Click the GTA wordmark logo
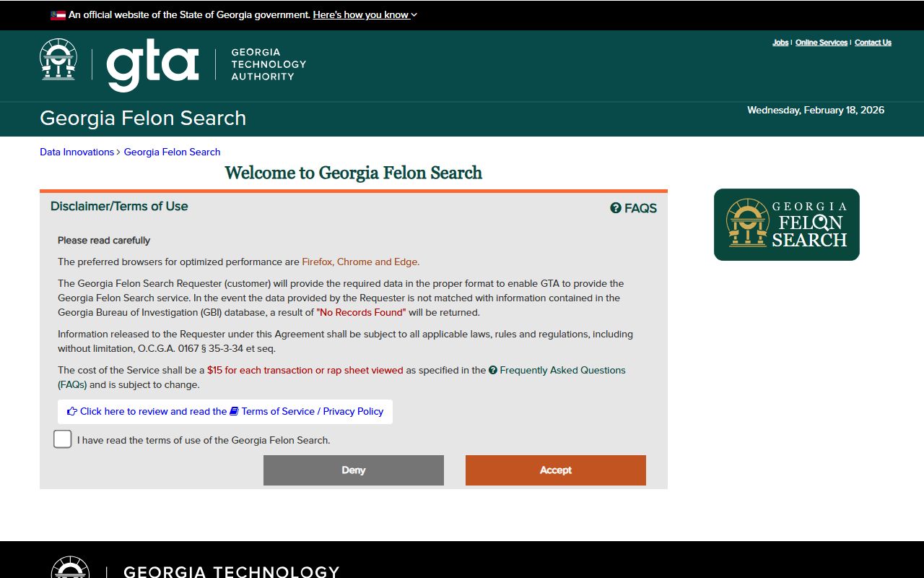This screenshot has height=578, width=924. pos(152,66)
